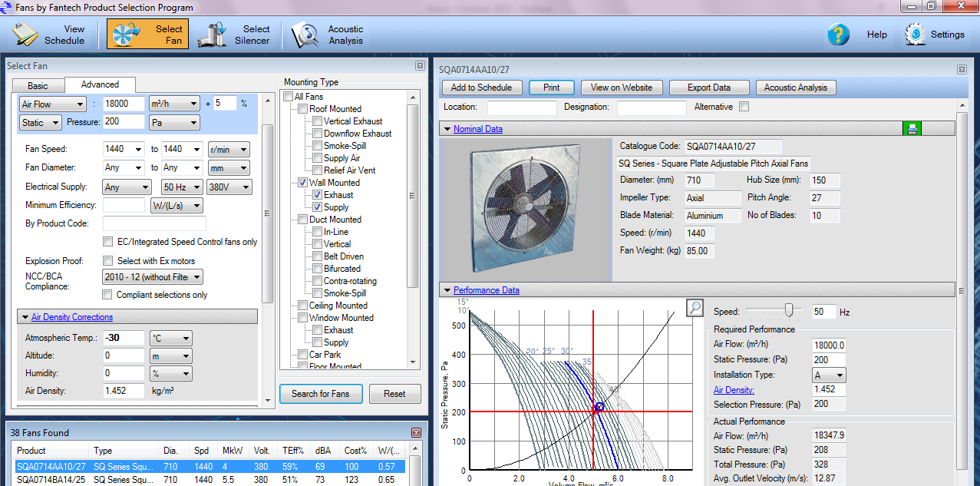This screenshot has height=486, width=980.
Task: Click the magnifier icon on performance chart
Action: pyautogui.click(x=695, y=308)
